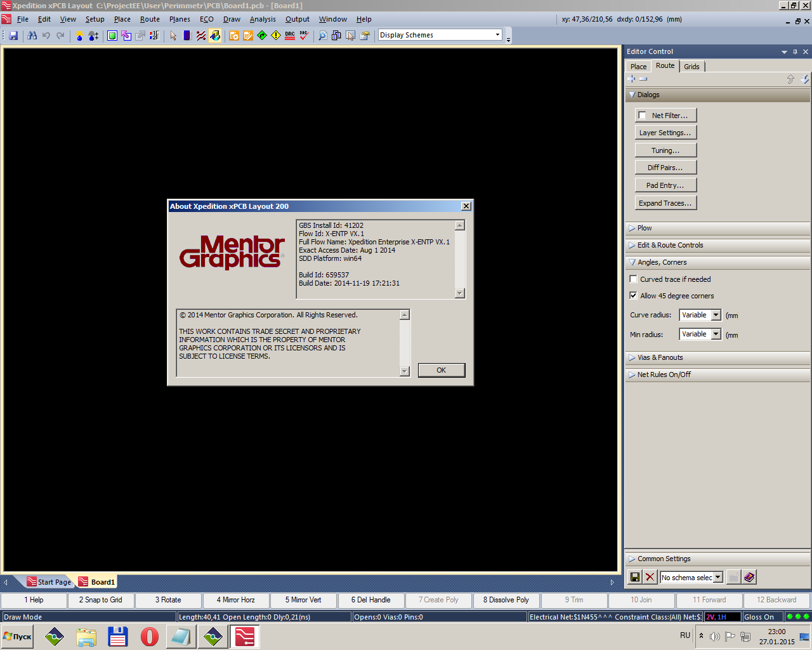Click the orange pencil page icon
812x650 pixels.
click(x=248, y=36)
